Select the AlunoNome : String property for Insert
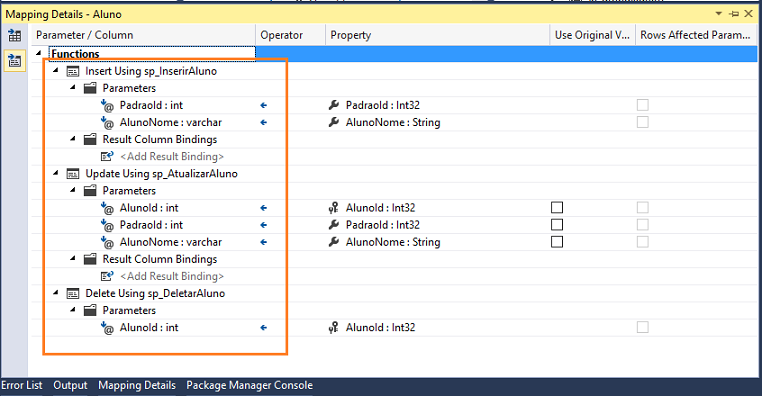 [x=393, y=122]
